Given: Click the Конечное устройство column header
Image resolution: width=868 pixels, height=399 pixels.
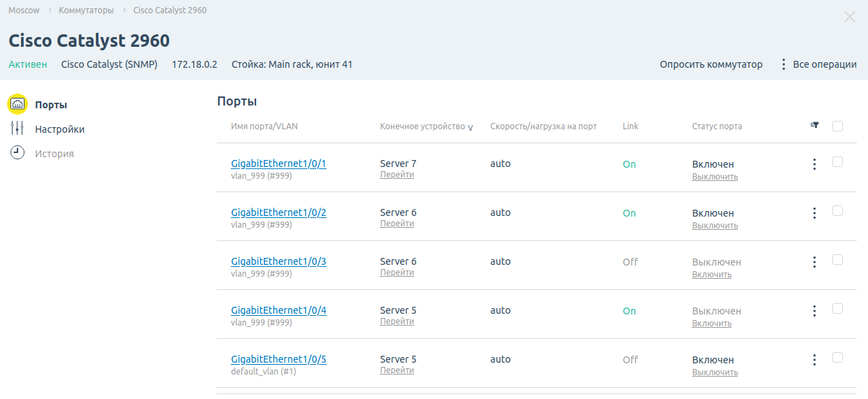Looking at the screenshot, I should pyautogui.click(x=422, y=126).
